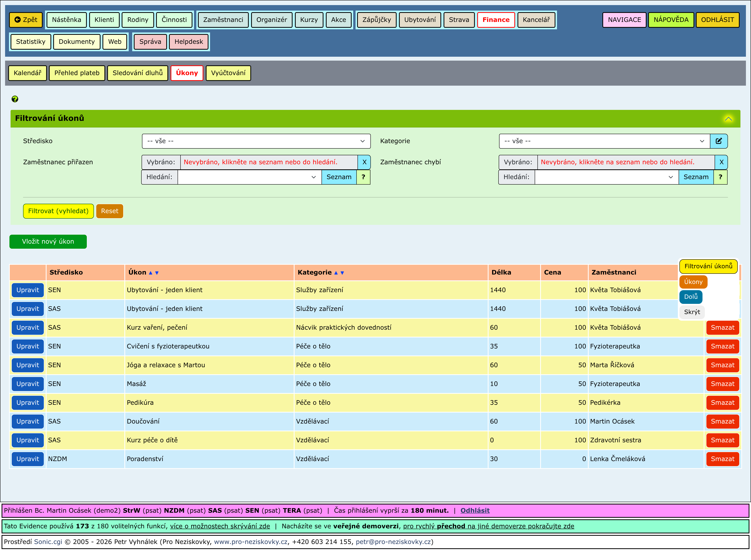The height and width of the screenshot is (560, 751).
Task: Click question mark beside assigned employee Seznam
Action: pyautogui.click(x=363, y=177)
